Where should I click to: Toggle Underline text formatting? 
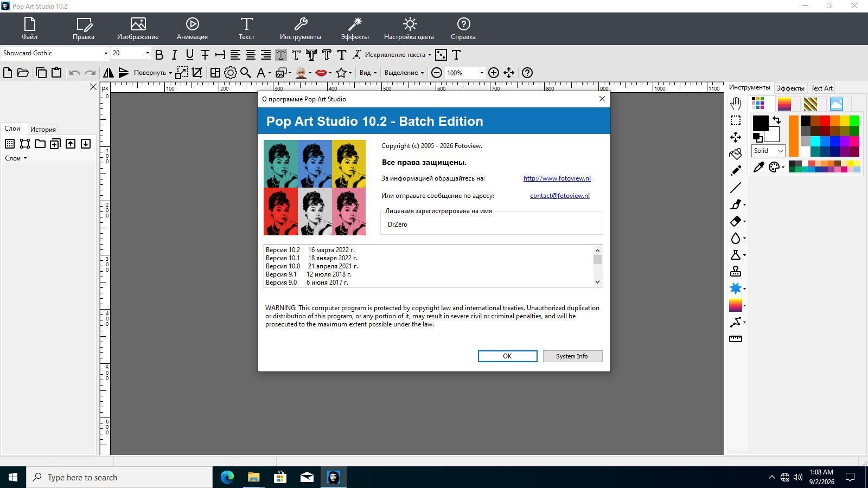point(189,55)
